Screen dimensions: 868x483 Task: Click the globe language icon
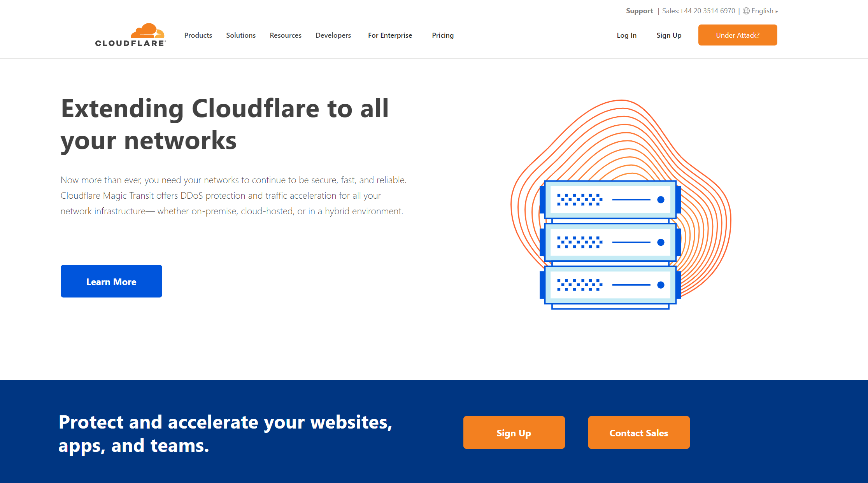(x=746, y=11)
